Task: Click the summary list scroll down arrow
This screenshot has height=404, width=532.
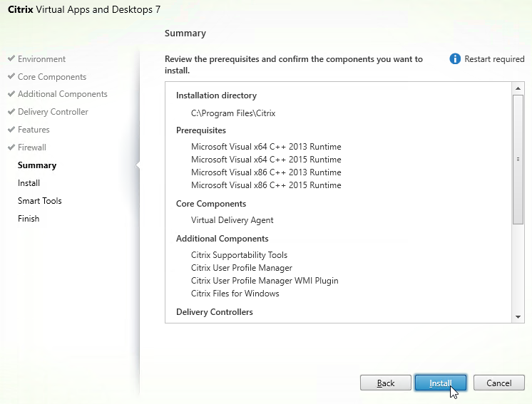Action: 518,317
